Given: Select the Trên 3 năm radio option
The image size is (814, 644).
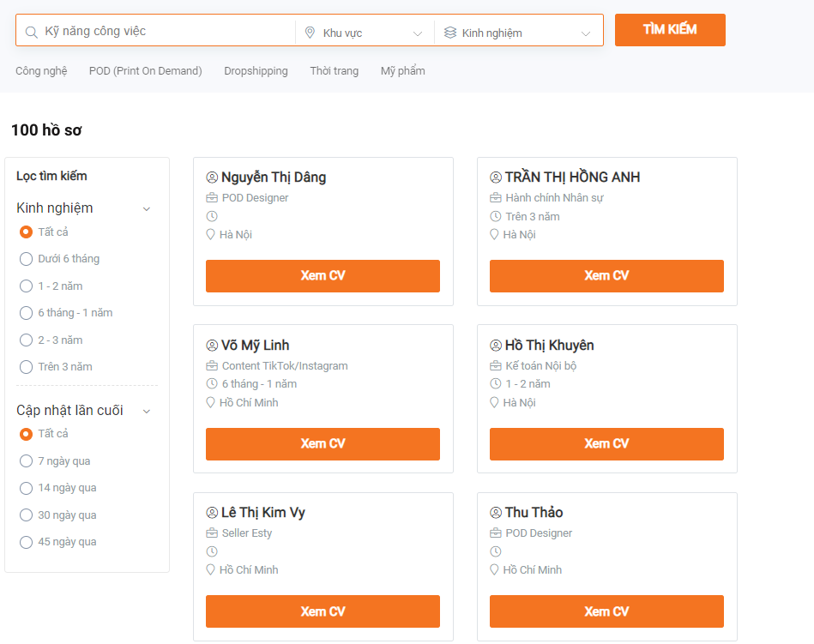Looking at the screenshot, I should coord(27,367).
